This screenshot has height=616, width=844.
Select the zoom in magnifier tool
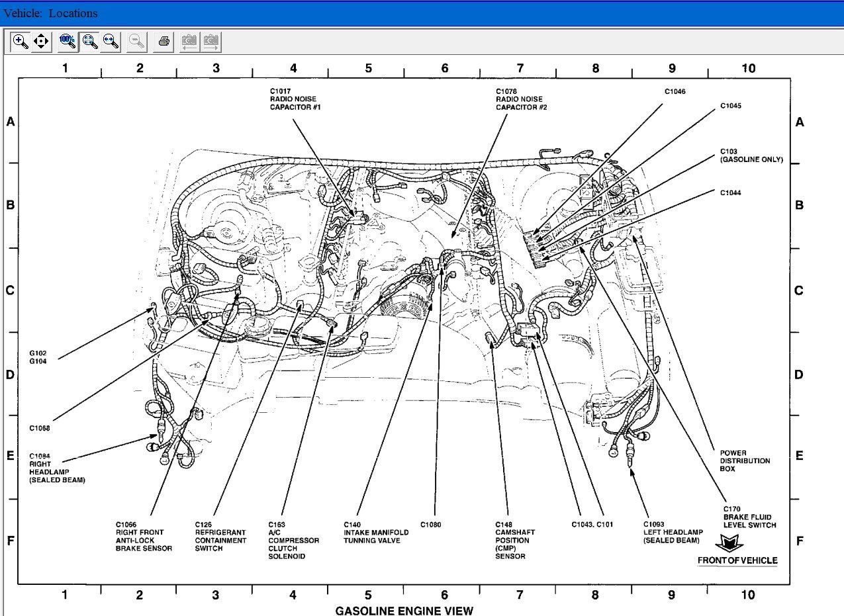(21, 42)
